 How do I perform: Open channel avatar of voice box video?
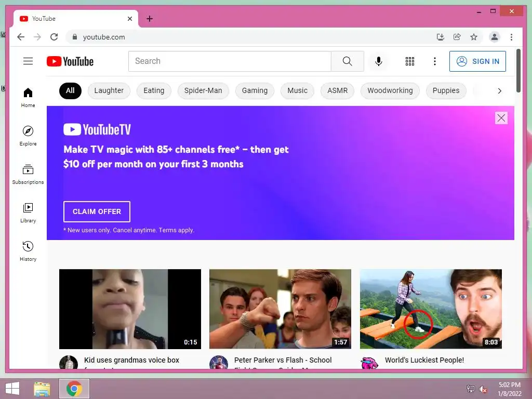(69, 362)
